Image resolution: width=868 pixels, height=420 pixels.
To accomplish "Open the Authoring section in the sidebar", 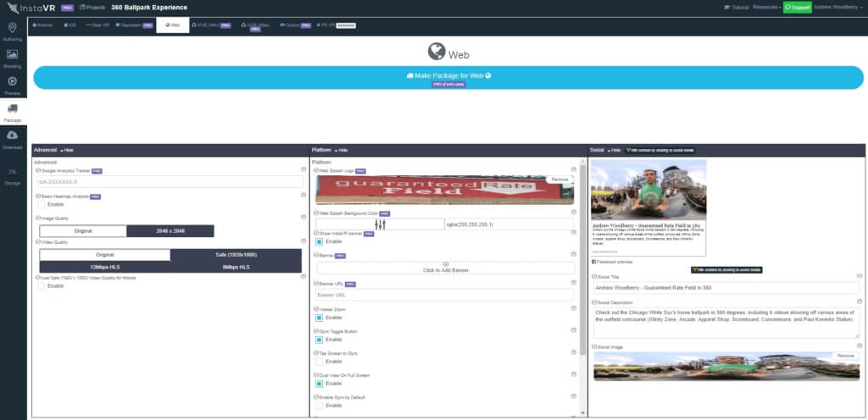I will coord(12,31).
